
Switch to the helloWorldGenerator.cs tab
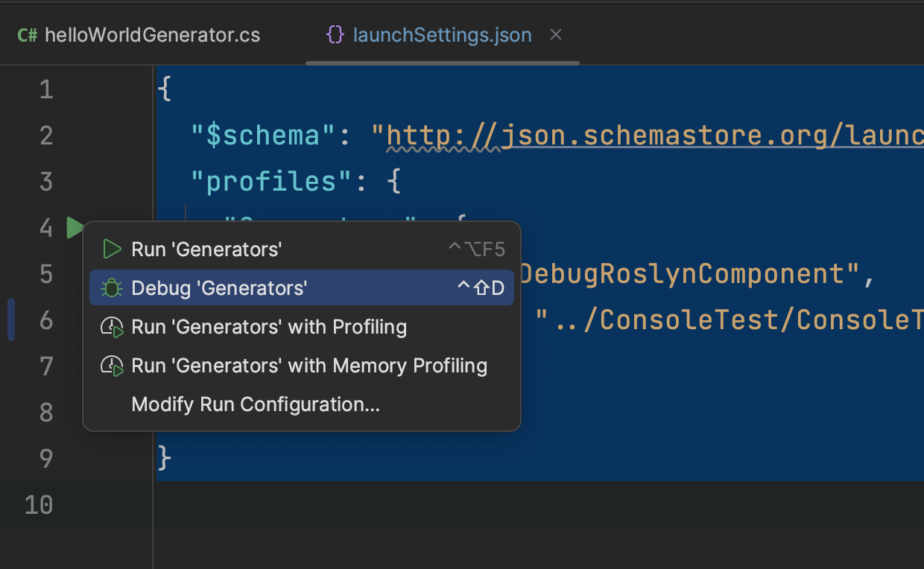click(152, 35)
